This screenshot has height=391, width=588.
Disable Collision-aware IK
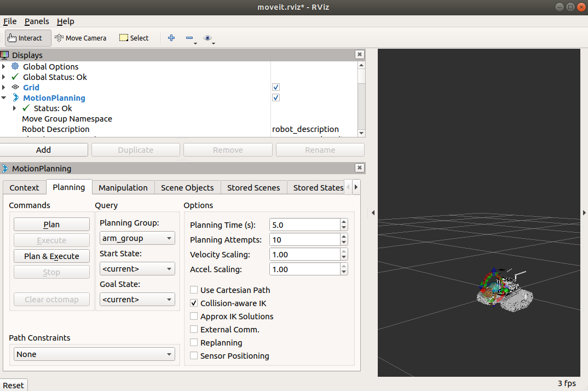[x=194, y=303]
